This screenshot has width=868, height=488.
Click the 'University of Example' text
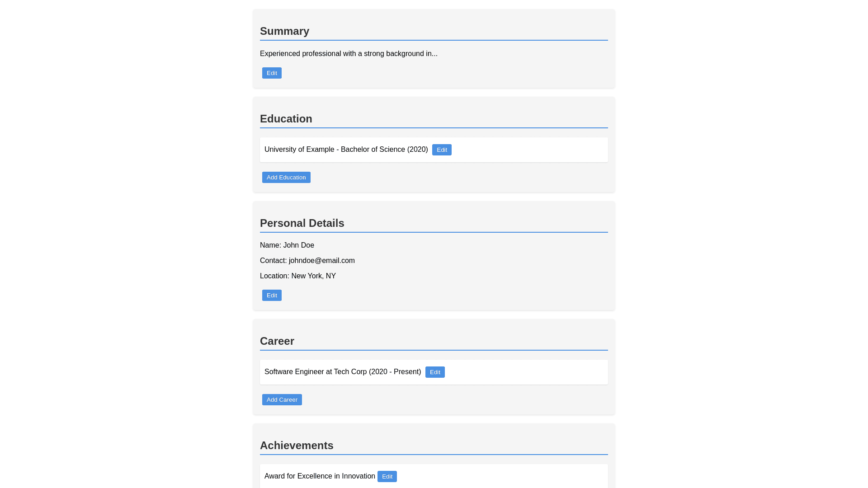[x=298, y=150]
